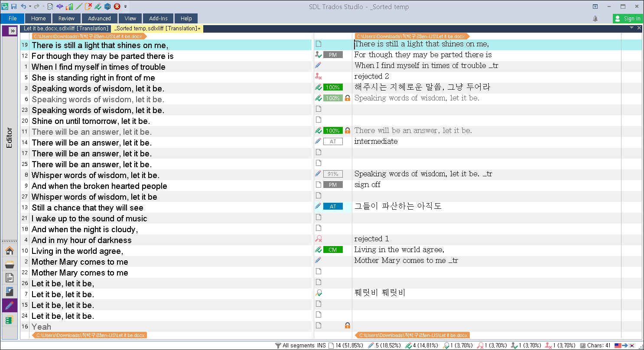Viewport: 644px width, 350px height.
Task: Click the Undo arrow icon
Action: (23, 6)
